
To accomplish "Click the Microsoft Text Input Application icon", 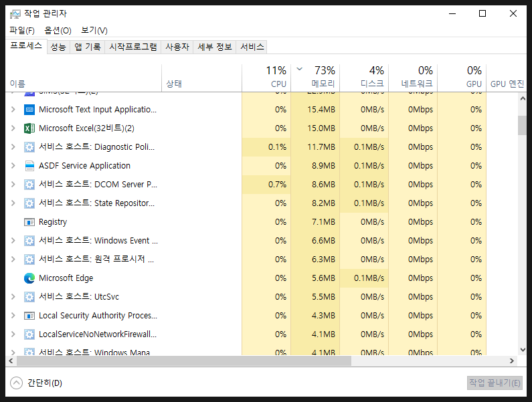I will point(29,110).
